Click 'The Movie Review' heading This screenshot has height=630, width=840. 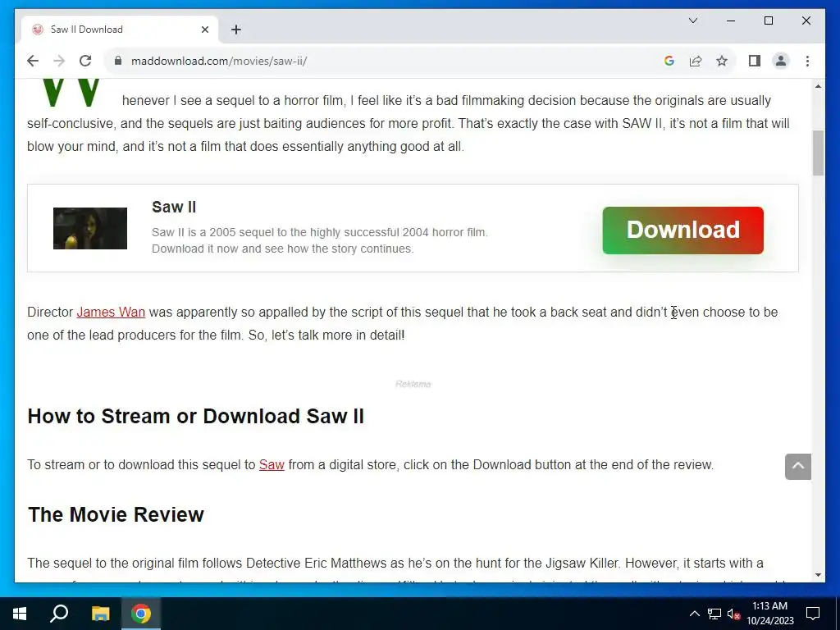116,514
